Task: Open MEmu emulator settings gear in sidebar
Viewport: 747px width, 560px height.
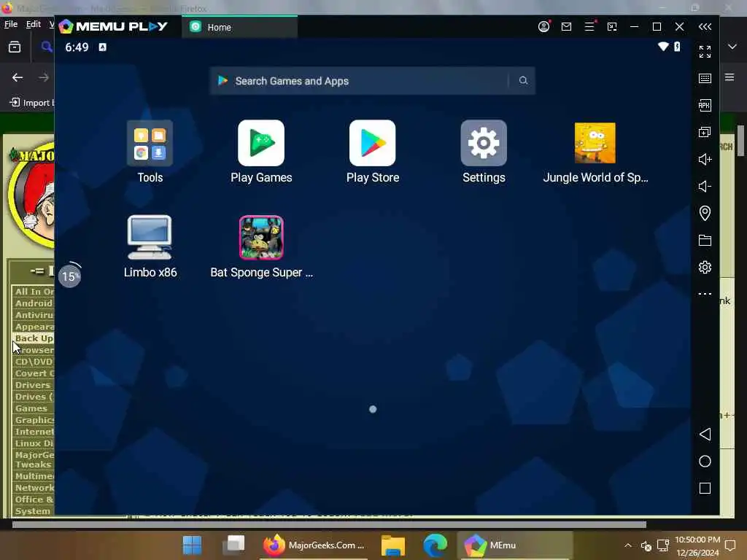Action: [x=705, y=267]
